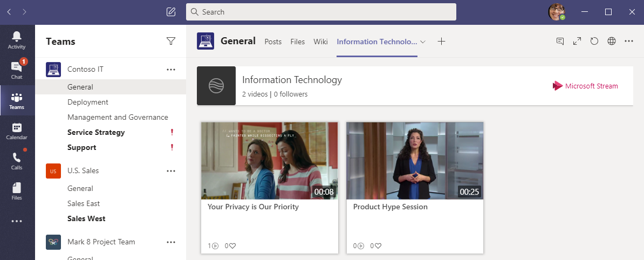This screenshot has width=644, height=260.
Task: Switch to the Wiki tab
Action: pos(320,42)
